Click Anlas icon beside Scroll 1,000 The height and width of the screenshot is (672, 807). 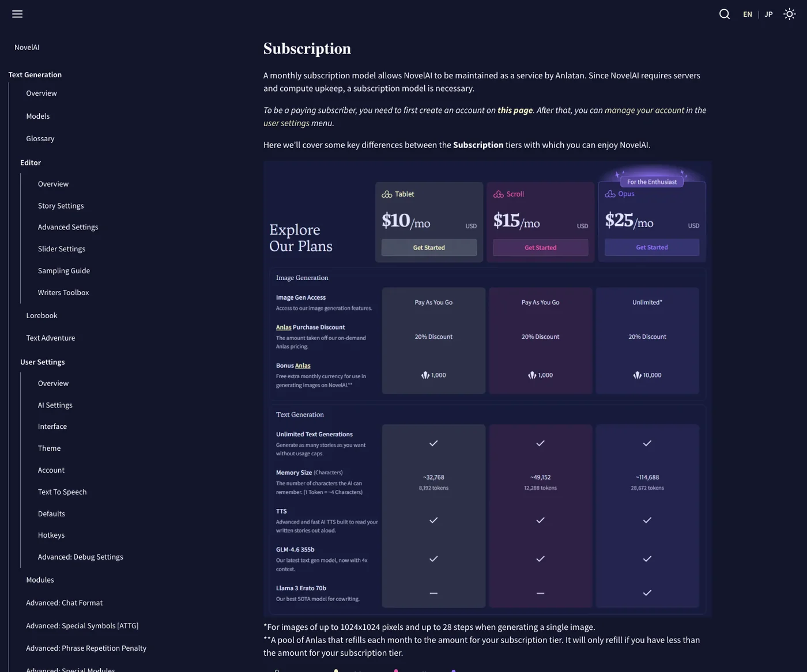click(x=532, y=375)
